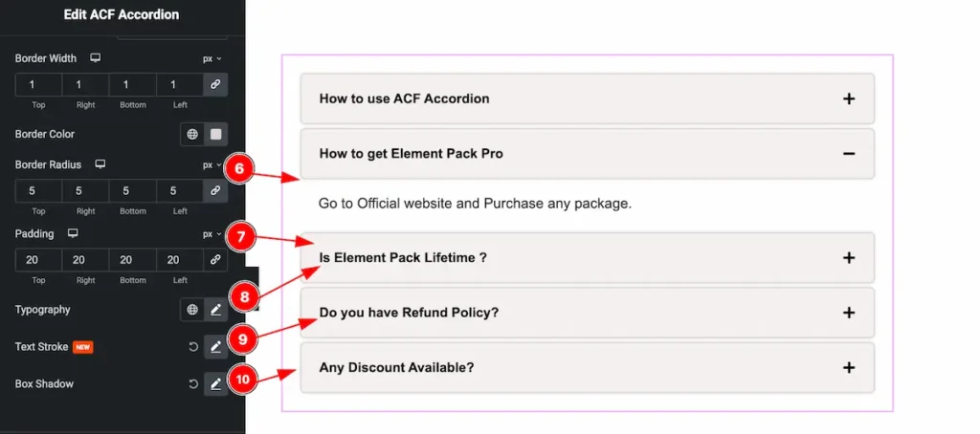Click the Border Width responsive device icon
980x434 pixels.
(96, 58)
